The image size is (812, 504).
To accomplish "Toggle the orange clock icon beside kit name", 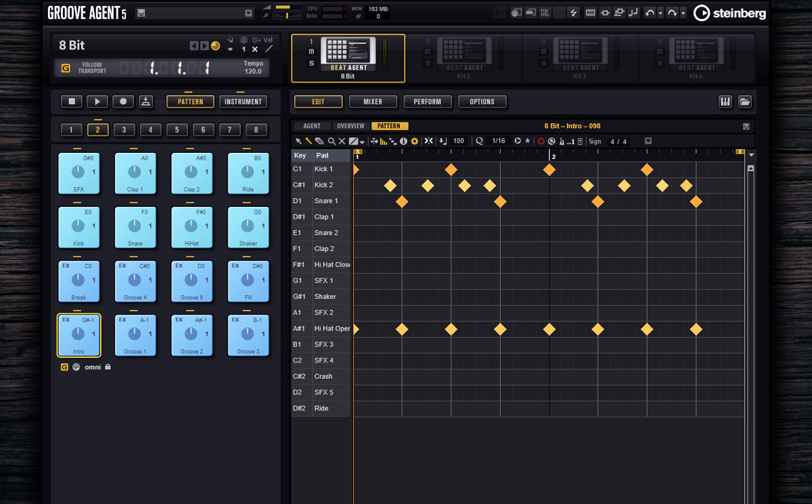I will coord(216,46).
